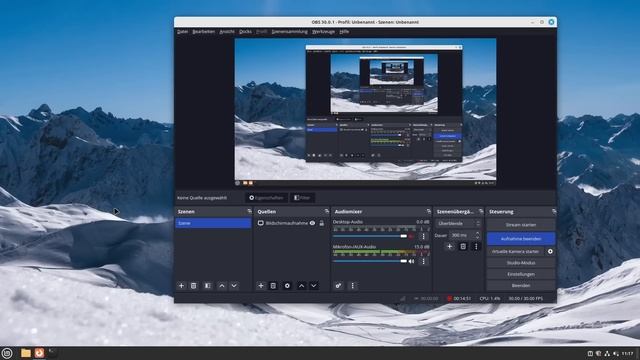The width and height of the screenshot is (640, 360).
Task: Open file manager from taskbar
Action: tap(26, 353)
